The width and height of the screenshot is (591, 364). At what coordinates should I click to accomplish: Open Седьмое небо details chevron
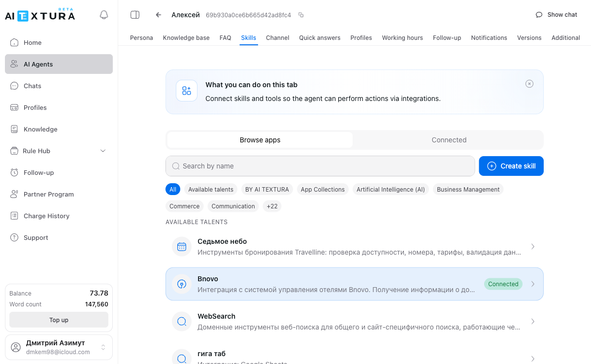pyautogui.click(x=533, y=246)
